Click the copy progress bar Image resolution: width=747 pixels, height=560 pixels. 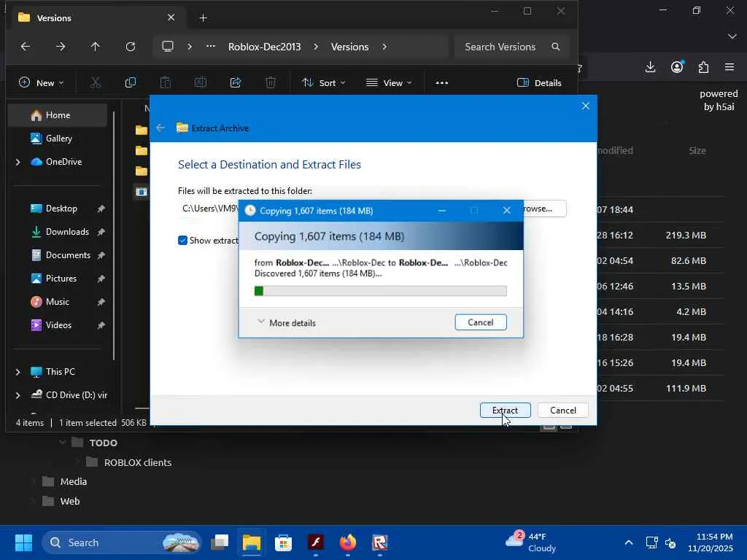pyautogui.click(x=380, y=291)
